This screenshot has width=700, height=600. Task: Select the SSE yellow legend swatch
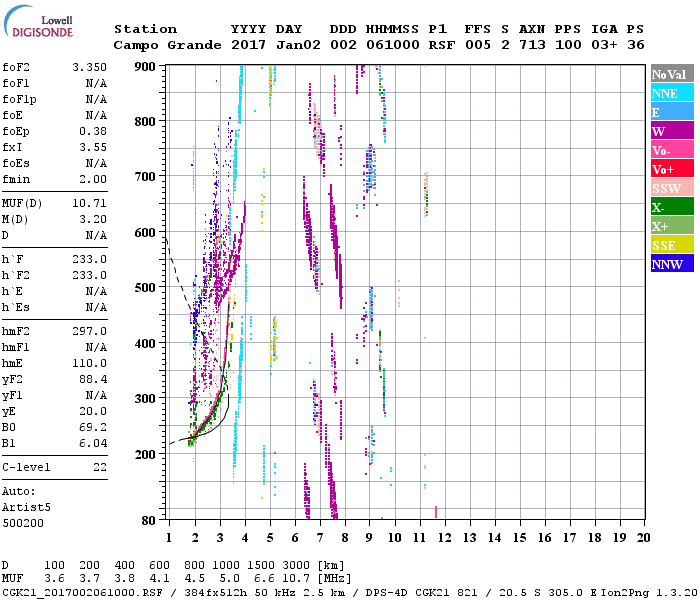[670, 245]
